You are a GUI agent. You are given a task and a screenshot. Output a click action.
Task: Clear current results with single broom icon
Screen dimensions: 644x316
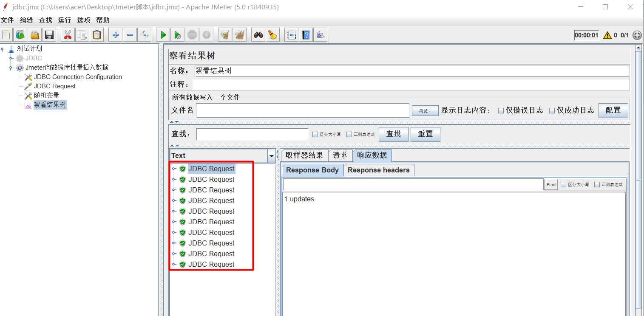(225, 35)
